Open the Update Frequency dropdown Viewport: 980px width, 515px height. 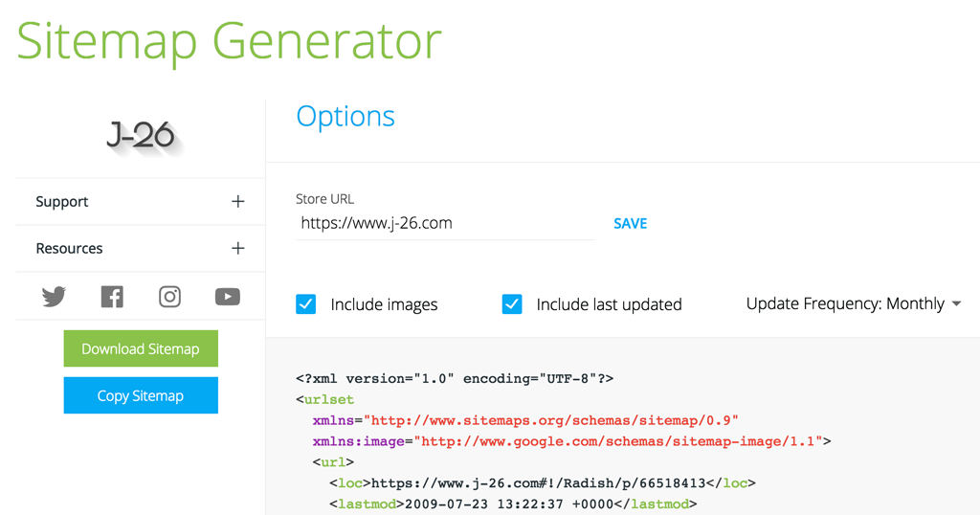tap(845, 303)
